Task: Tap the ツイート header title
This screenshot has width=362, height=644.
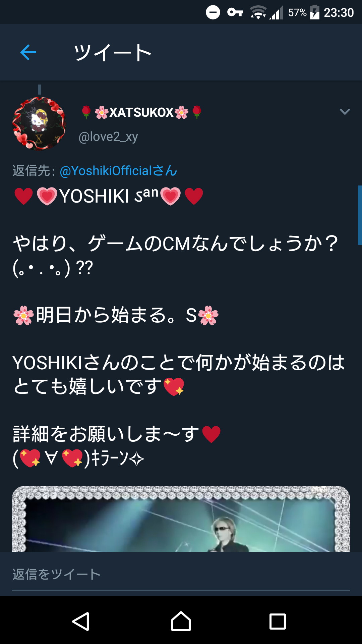Action: coord(113,53)
